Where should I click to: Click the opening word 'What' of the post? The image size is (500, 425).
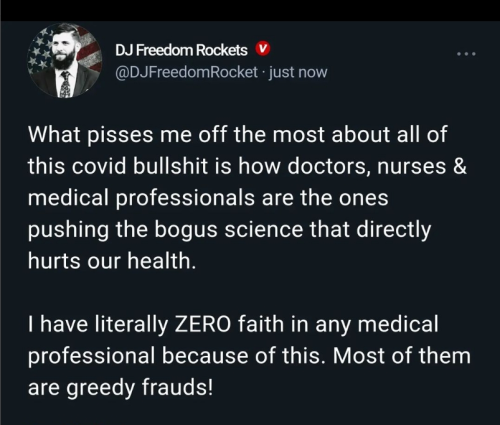coord(54,134)
